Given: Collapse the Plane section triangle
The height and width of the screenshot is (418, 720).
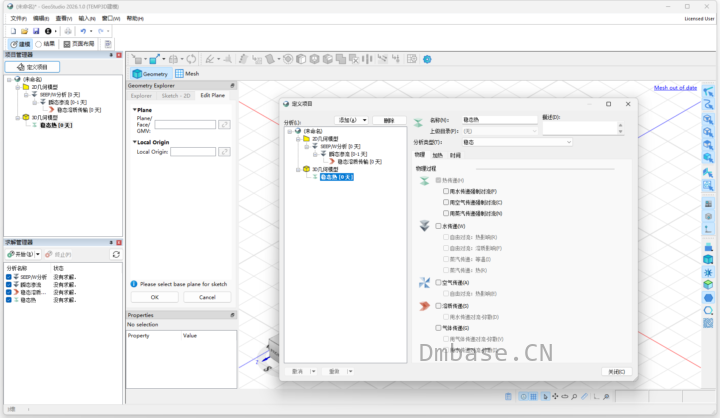Looking at the screenshot, I should (x=135, y=110).
